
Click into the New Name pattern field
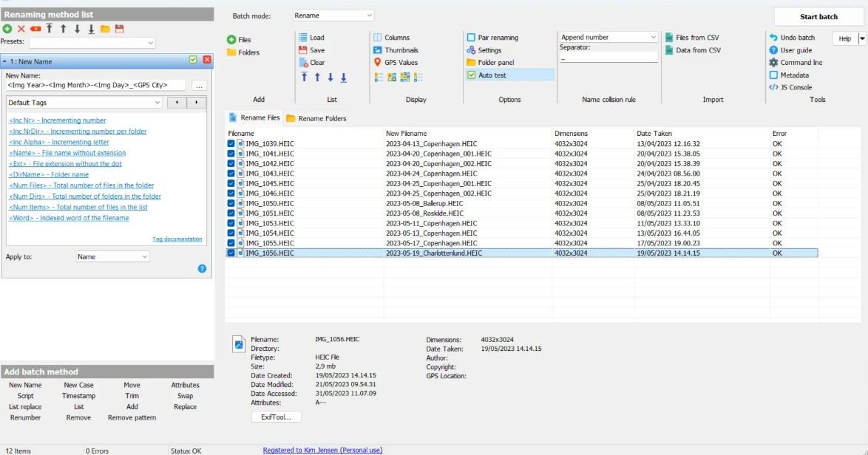(x=95, y=85)
